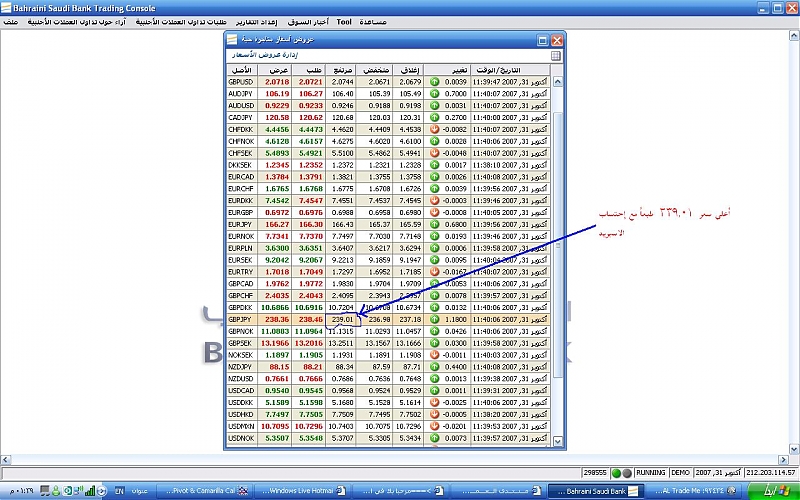The width and height of the screenshot is (800, 500).
Task: Select the GBPJPY high price 239.01 cell
Action: tap(342, 319)
